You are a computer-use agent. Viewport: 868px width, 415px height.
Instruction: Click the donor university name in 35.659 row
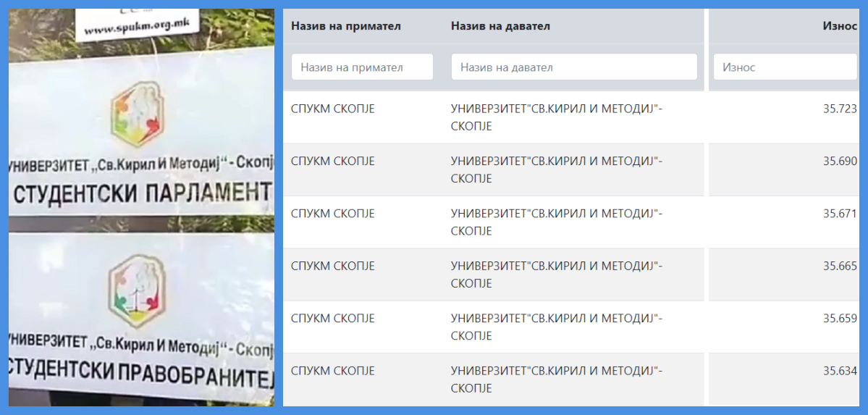(x=557, y=327)
